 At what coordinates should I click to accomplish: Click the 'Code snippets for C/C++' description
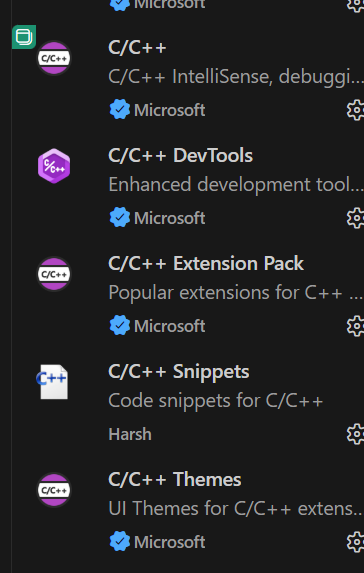click(x=216, y=401)
